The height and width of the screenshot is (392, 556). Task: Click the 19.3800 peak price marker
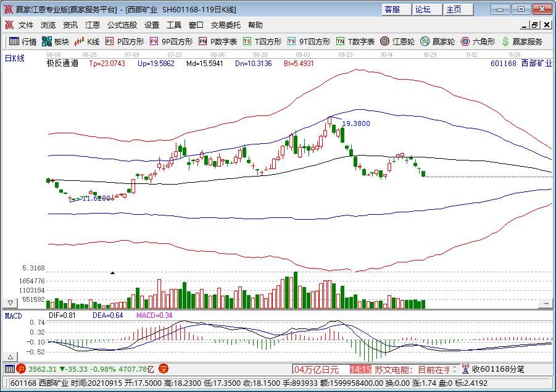coord(356,123)
